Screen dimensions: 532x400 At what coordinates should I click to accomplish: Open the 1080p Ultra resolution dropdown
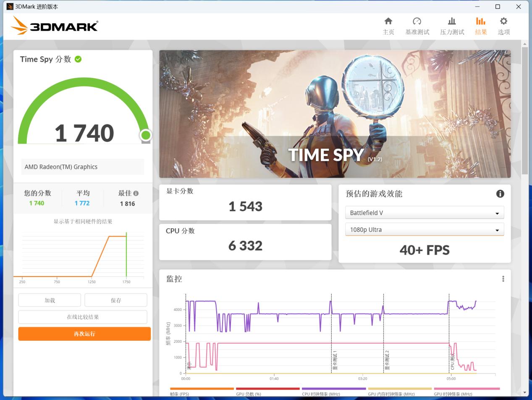(x=425, y=229)
